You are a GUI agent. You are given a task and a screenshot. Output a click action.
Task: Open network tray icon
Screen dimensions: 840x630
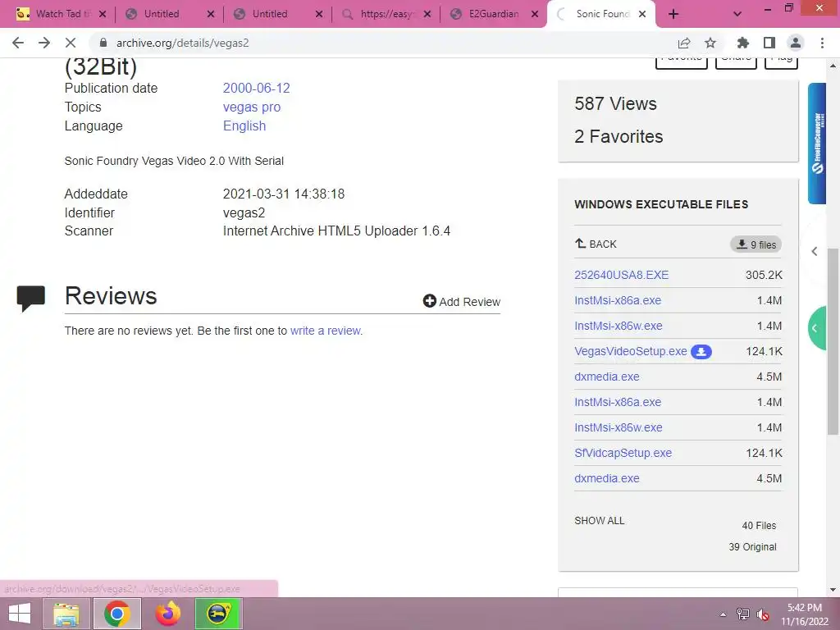[x=743, y=614]
